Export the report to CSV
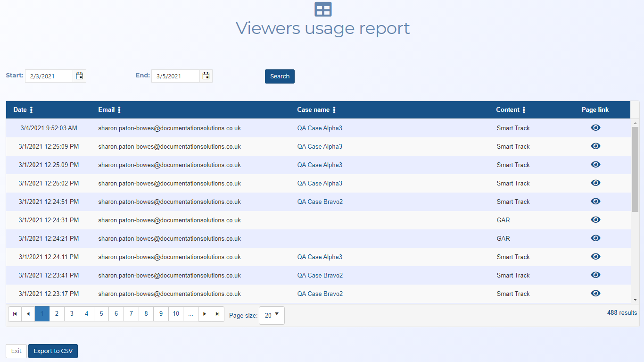The image size is (644, 362). pyautogui.click(x=53, y=351)
